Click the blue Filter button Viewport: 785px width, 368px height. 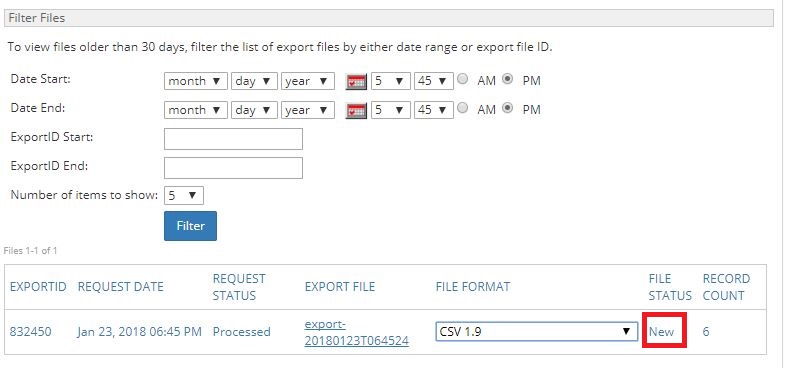pyautogui.click(x=190, y=226)
